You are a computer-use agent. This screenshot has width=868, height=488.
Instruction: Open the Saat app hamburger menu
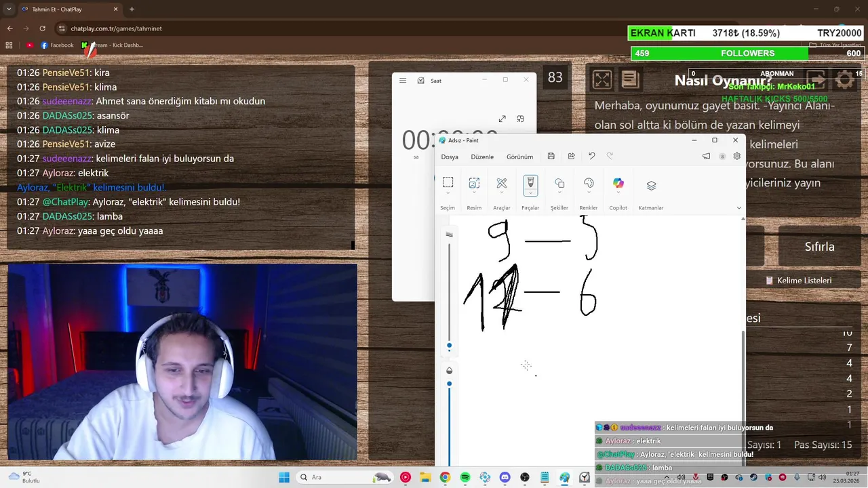(403, 80)
